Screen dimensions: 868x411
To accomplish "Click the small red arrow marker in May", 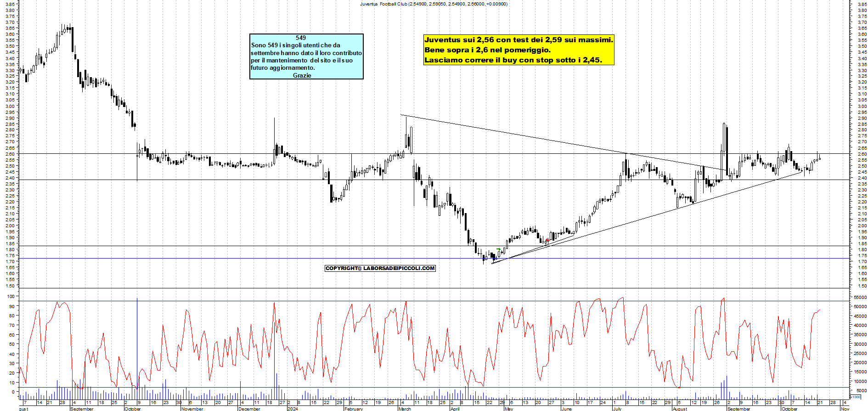I will [x=547, y=240].
